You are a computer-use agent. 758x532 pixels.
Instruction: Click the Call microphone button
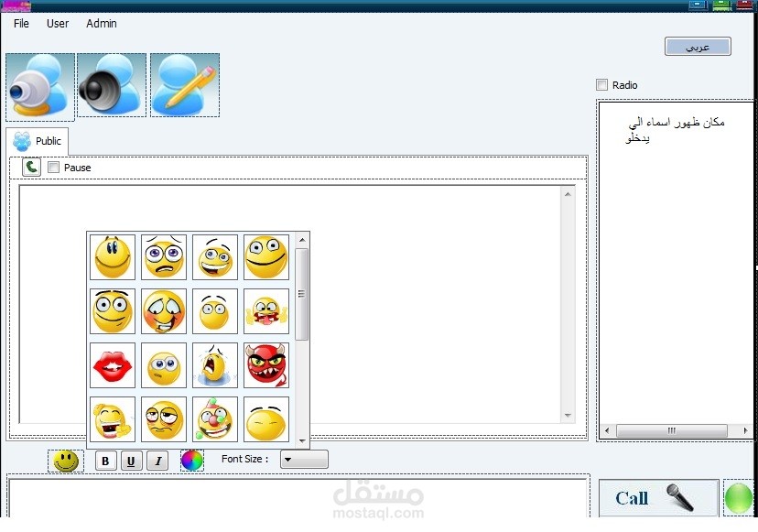click(658, 497)
